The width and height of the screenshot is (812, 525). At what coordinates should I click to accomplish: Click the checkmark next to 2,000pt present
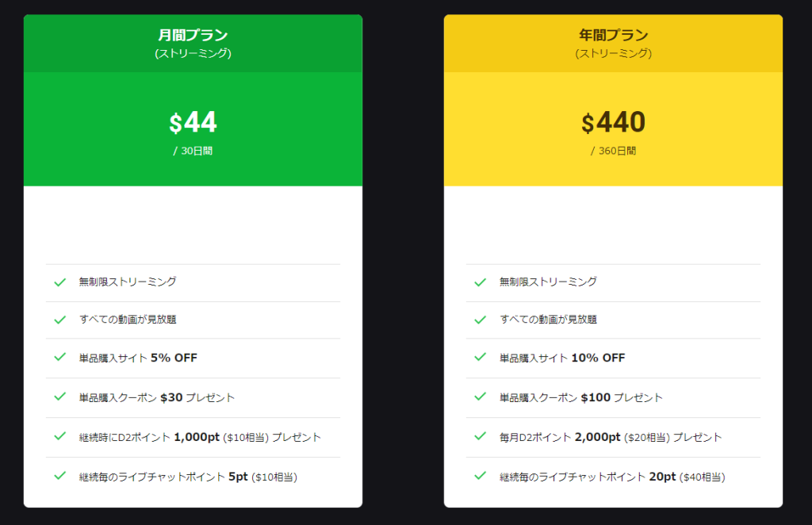[480, 435]
